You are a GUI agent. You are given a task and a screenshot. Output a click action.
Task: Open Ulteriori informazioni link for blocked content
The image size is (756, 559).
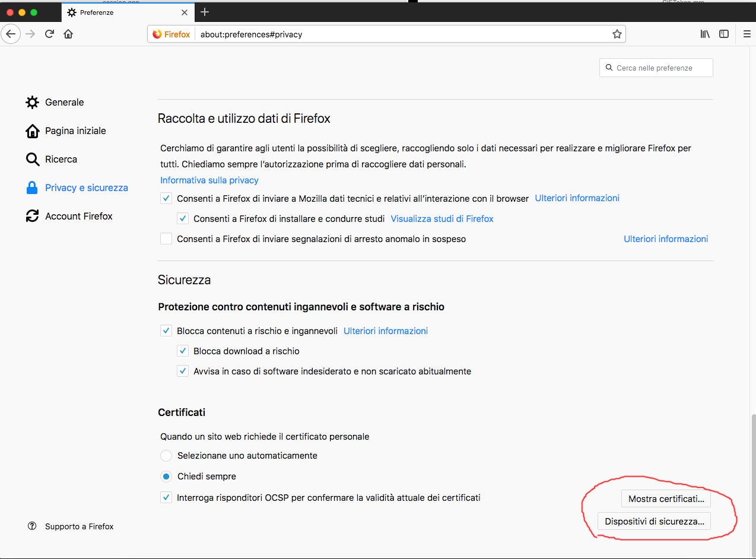[x=386, y=331]
